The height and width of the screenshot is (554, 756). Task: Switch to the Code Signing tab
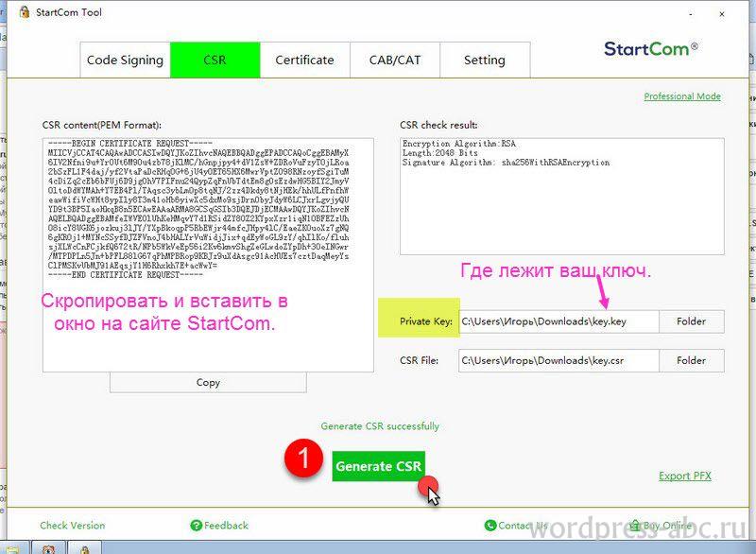[125, 61]
